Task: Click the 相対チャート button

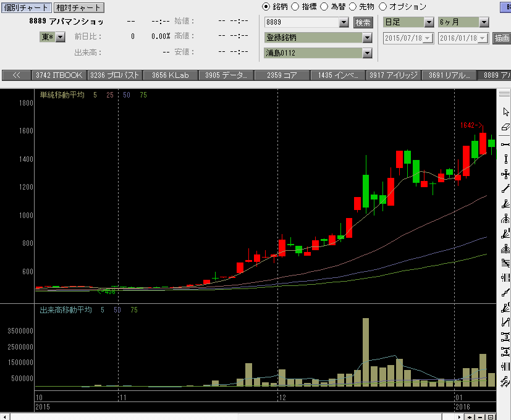Action: point(79,7)
